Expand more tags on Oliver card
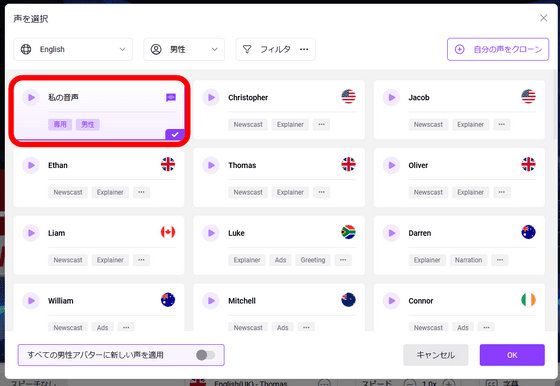560x386 pixels. click(502, 192)
